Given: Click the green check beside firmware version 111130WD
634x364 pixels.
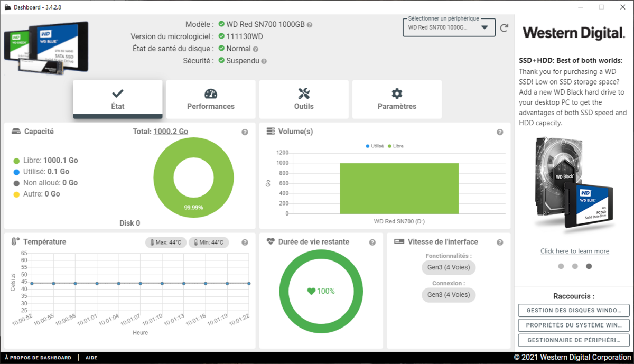Looking at the screenshot, I should click(221, 36).
